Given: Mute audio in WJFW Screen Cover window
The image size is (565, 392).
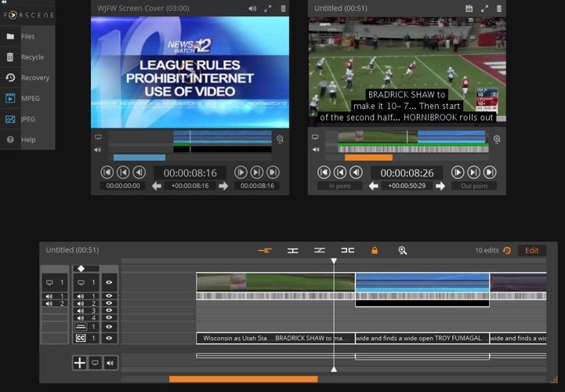Looking at the screenshot, I should (252, 9).
